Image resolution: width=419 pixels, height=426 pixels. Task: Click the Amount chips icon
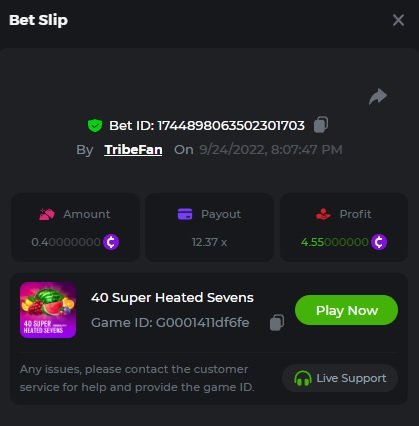pyautogui.click(x=47, y=214)
